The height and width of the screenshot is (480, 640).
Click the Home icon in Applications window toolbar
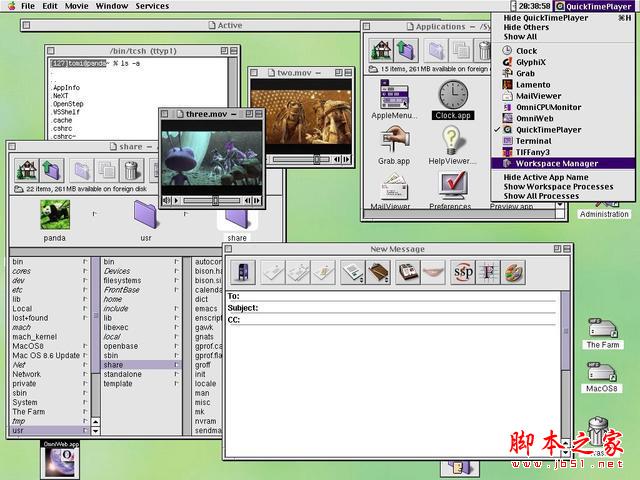pos(381,50)
